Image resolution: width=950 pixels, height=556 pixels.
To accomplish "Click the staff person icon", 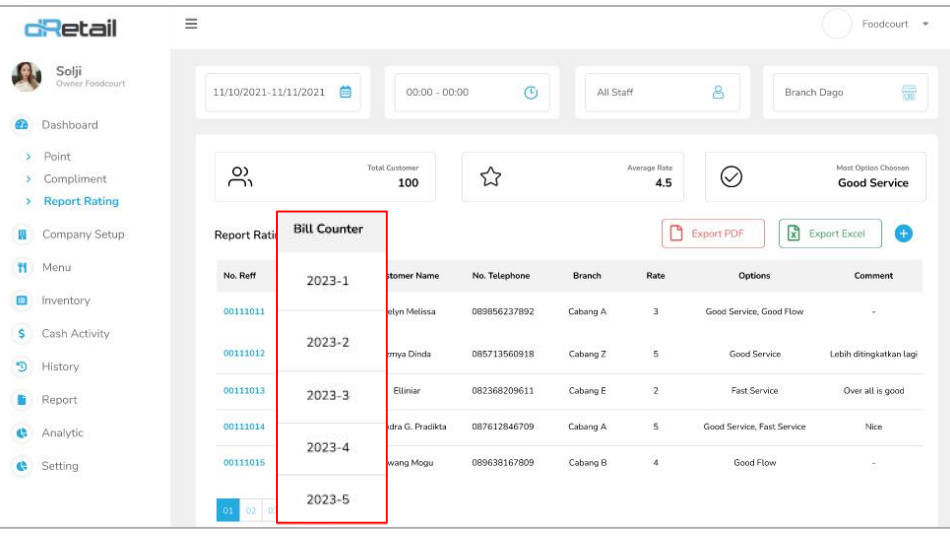I will pos(717,92).
